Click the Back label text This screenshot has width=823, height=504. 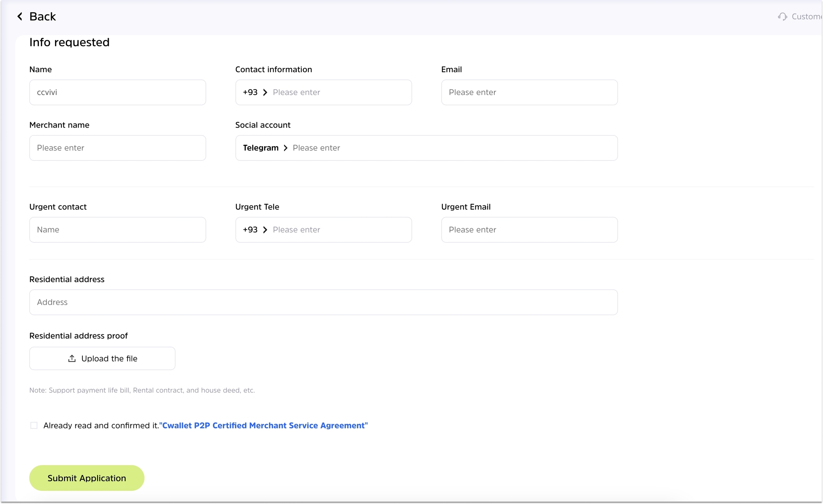(43, 16)
